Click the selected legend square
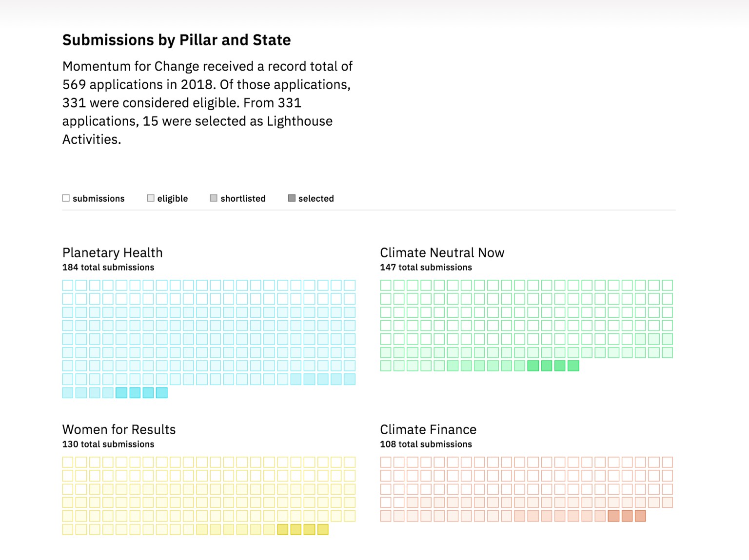This screenshot has width=749, height=560. click(x=292, y=198)
